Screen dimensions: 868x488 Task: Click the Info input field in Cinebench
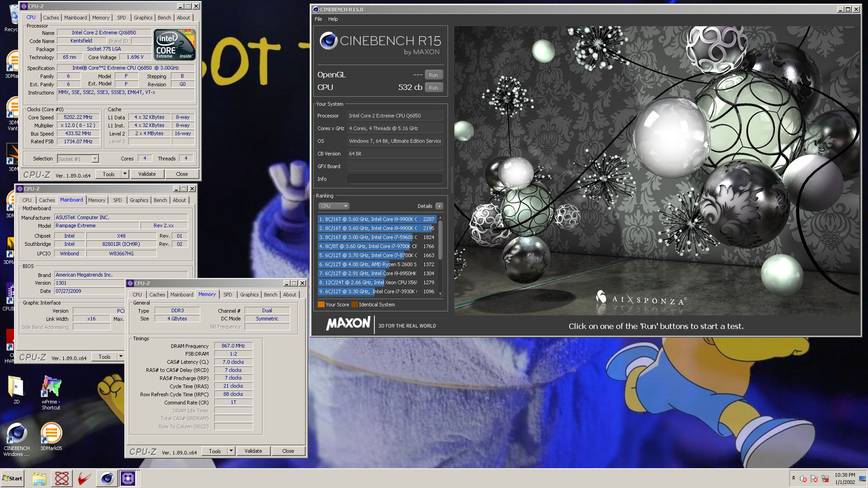pyautogui.click(x=395, y=179)
